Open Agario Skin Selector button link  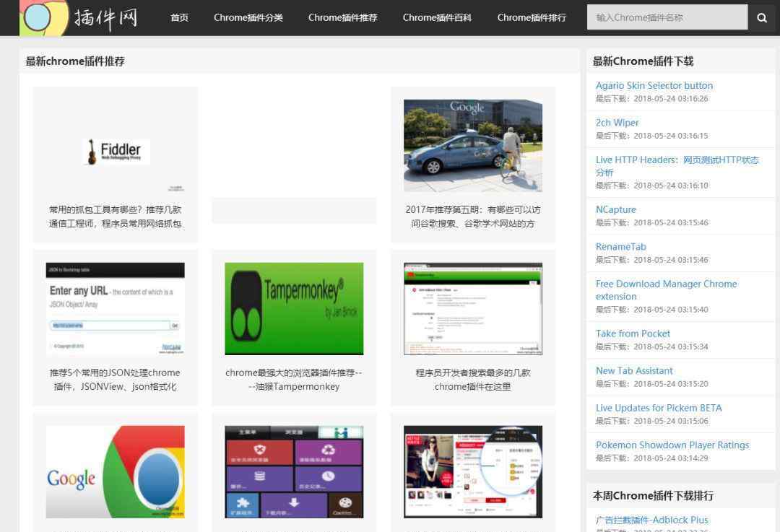pyautogui.click(x=654, y=85)
